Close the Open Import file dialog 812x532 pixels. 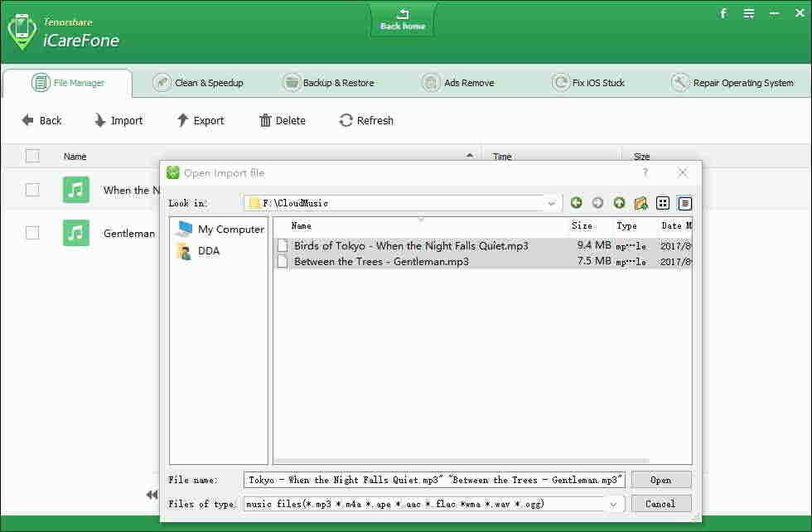683,172
